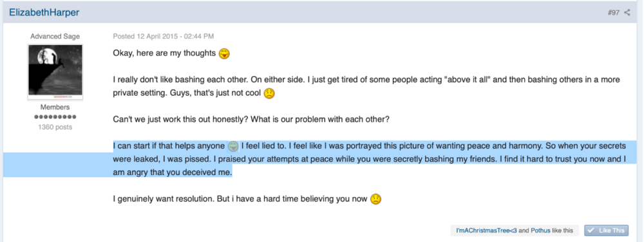Click the 'I genuinely want resolution' sentence
This screenshot has width=644, height=242.
pos(240,200)
